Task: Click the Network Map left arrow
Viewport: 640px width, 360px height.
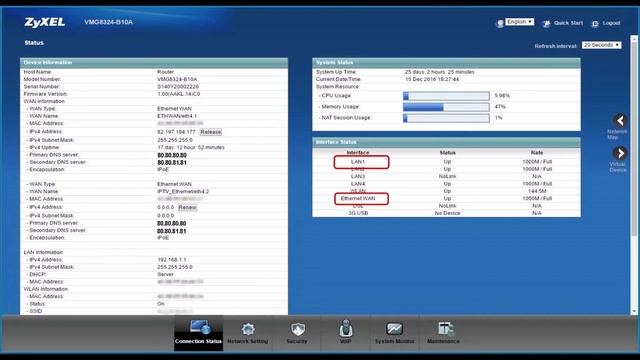Action: [x=620, y=120]
